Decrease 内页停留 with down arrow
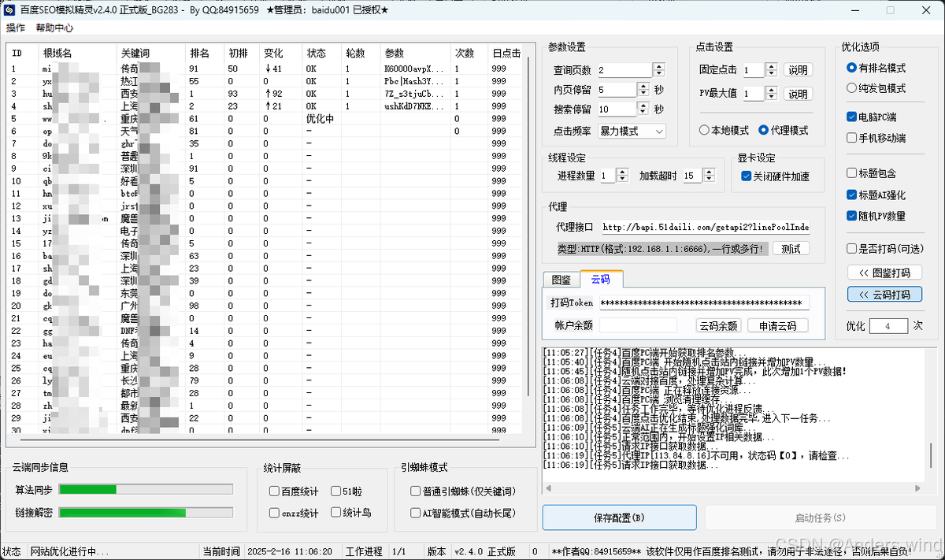 [644, 94]
